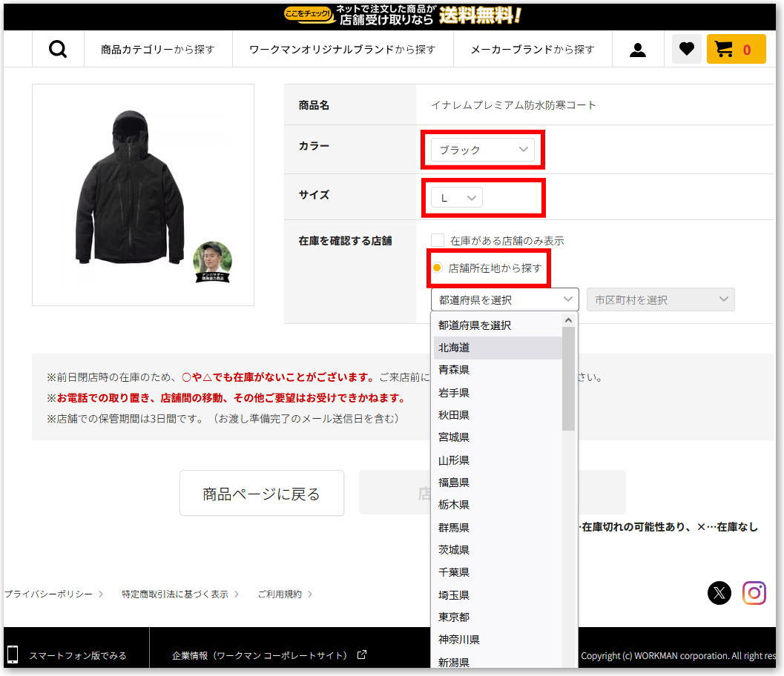Select 神奈川県 from the prefecture list

(498, 640)
